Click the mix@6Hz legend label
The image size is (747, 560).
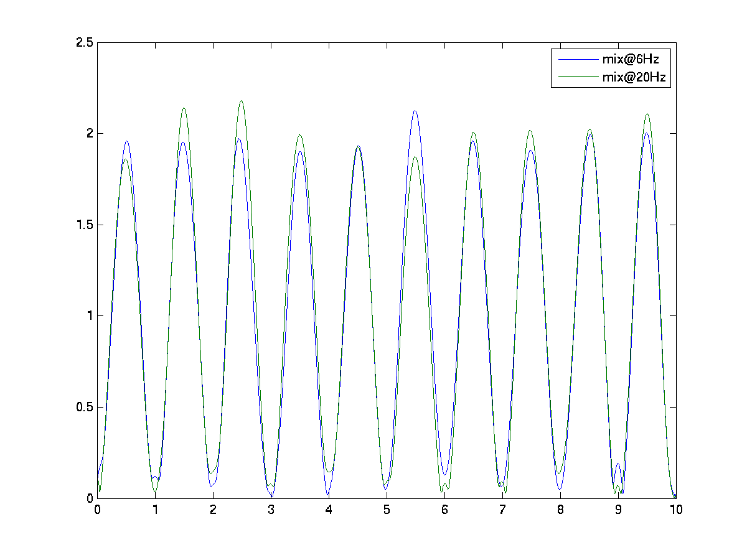point(631,60)
